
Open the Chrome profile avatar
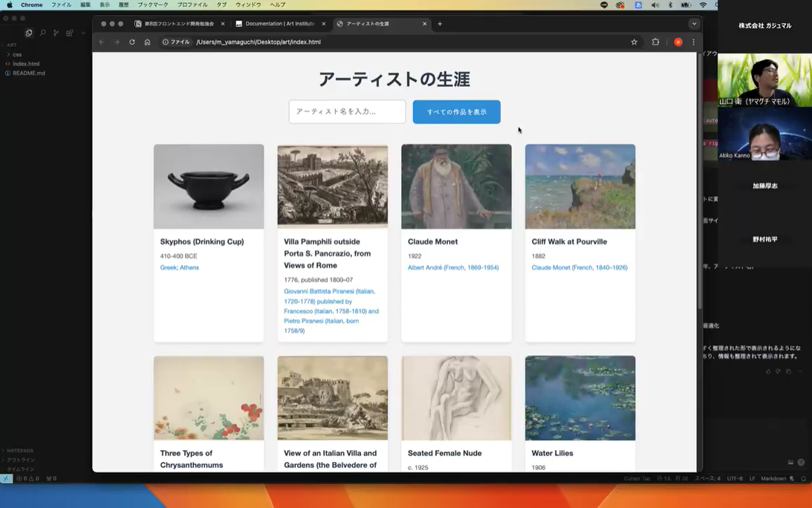678,42
